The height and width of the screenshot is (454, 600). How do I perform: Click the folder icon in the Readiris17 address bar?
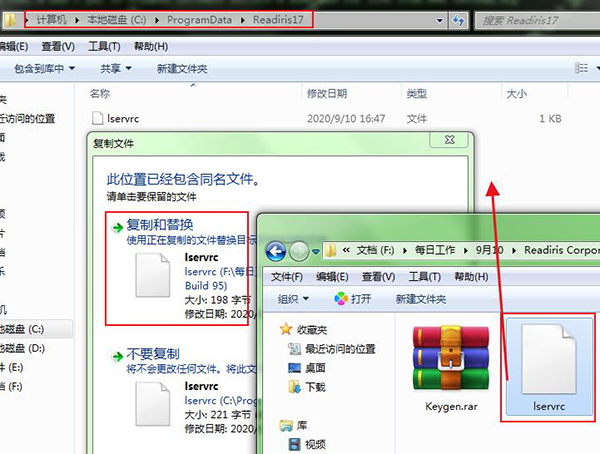point(10,20)
